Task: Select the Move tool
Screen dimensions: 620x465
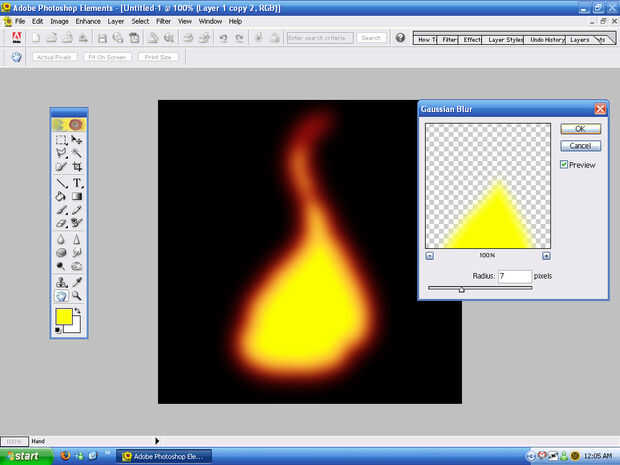Action: 76,140
